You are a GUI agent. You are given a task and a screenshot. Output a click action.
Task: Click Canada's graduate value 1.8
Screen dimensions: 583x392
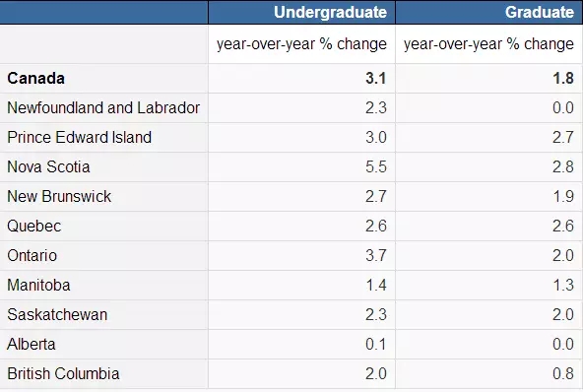pyautogui.click(x=563, y=78)
